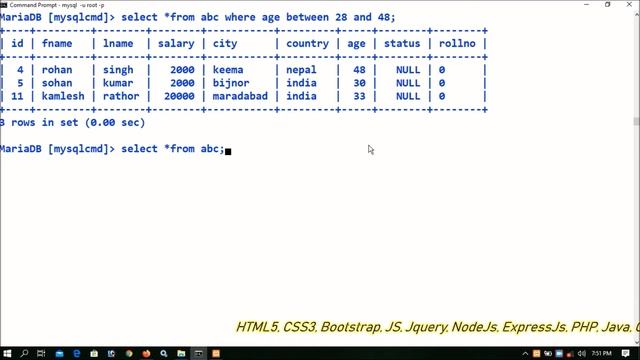Click the volume speaker tray icon
The height and width of the screenshot is (360, 640).
(x=582, y=353)
